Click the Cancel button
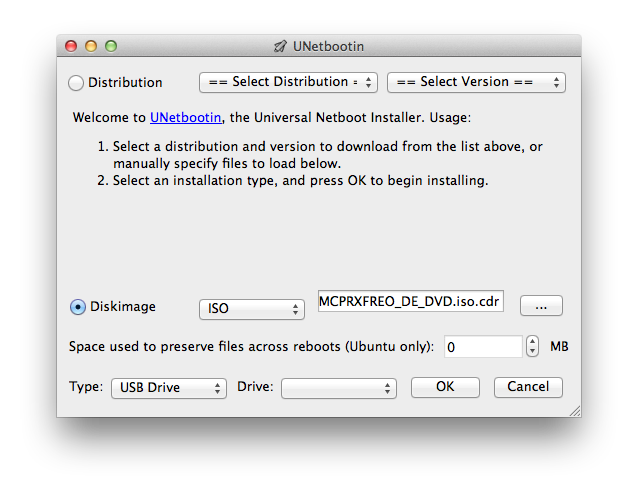Screen dimensions: 638x496 (528, 387)
